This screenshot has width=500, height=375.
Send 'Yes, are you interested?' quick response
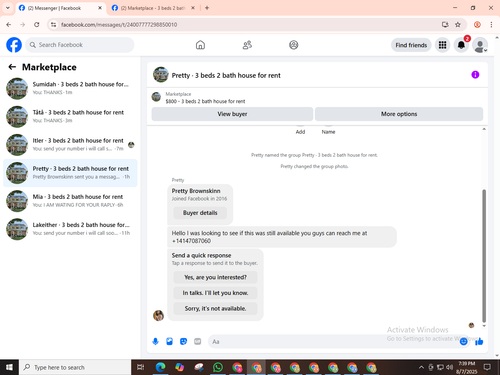click(x=215, y=277)
